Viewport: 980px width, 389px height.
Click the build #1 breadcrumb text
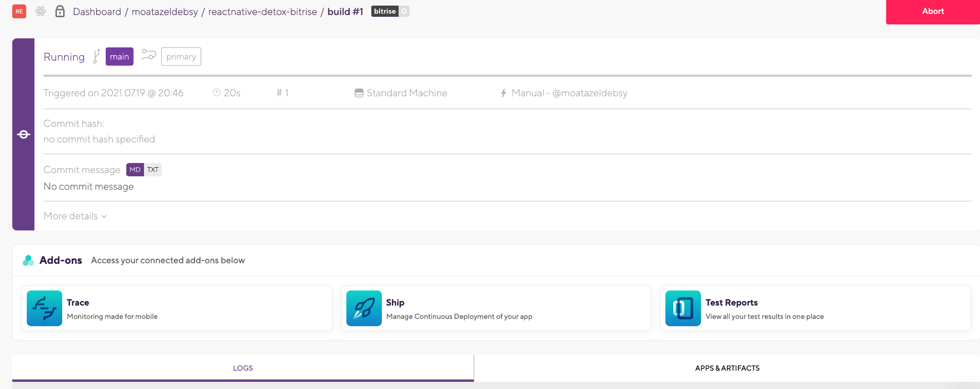point(345,11)
